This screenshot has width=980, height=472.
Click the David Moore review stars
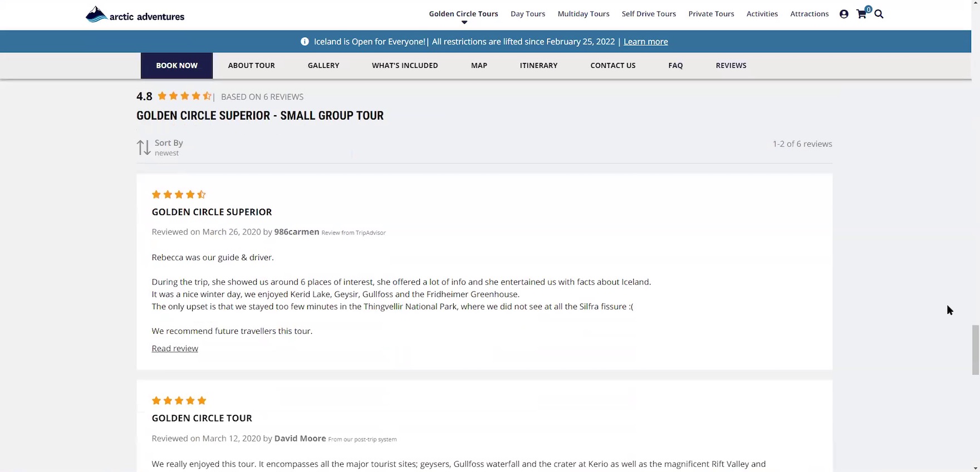pyautogui.click(x=179, y=401)
